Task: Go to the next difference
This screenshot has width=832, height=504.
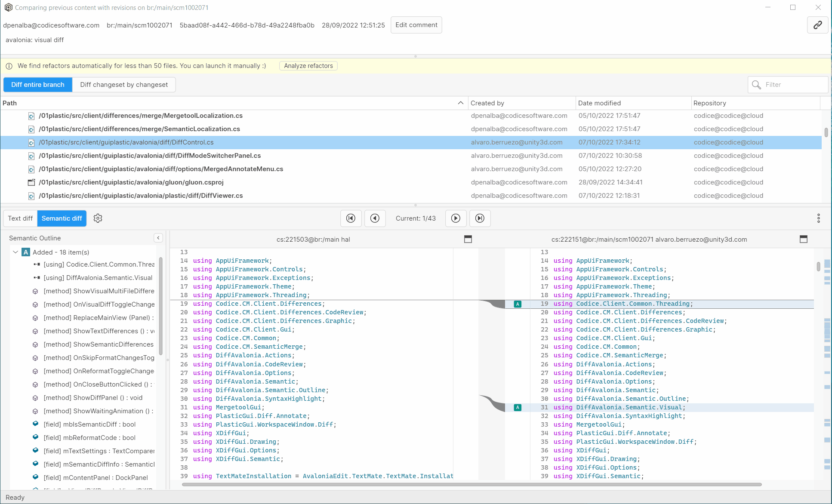Action: [456, 218]
